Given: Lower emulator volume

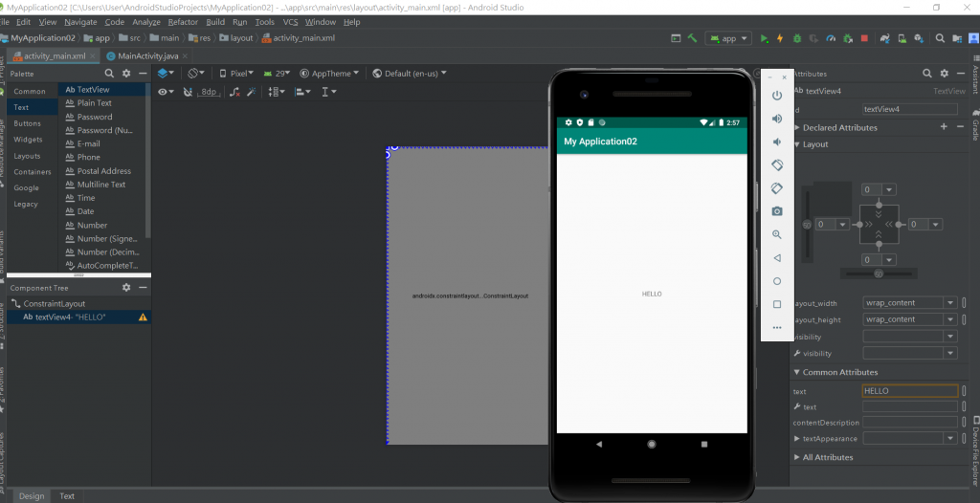Looking at the screenshot, I should (x=777, y=142).
